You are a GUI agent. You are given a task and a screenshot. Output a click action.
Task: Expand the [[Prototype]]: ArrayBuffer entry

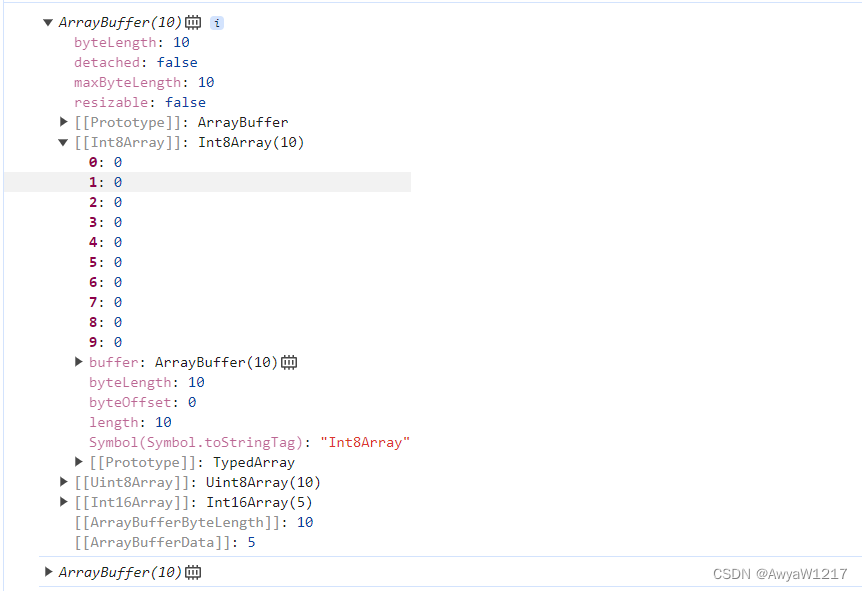(x=63, y=121)
